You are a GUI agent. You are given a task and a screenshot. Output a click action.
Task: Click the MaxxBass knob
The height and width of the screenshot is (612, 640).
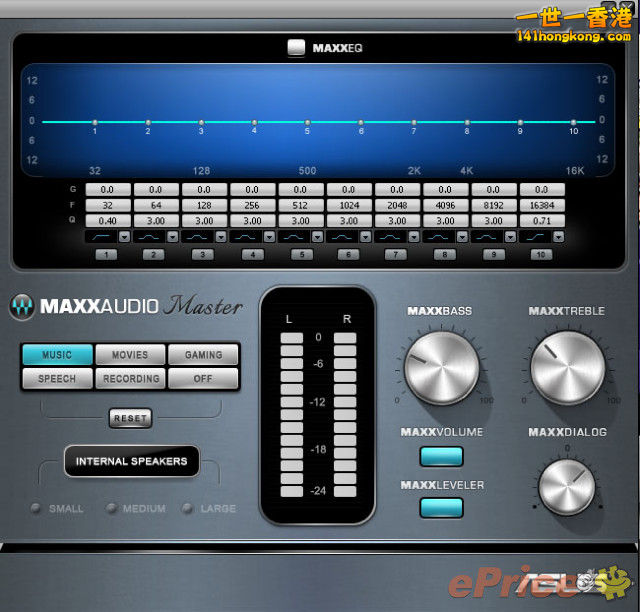tap(441, 367)
